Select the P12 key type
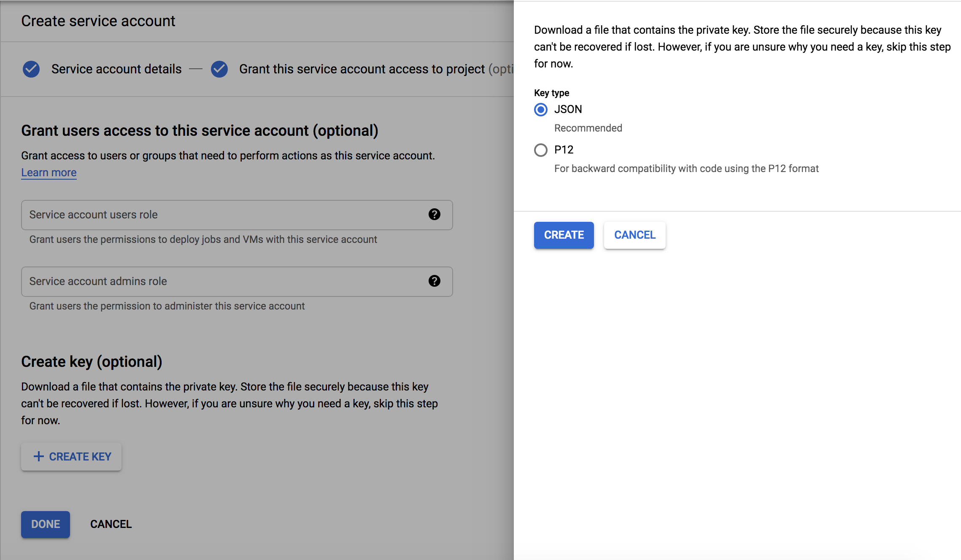Image resolution: width=961 pixels, height=560 pixels. pos(540,150)
